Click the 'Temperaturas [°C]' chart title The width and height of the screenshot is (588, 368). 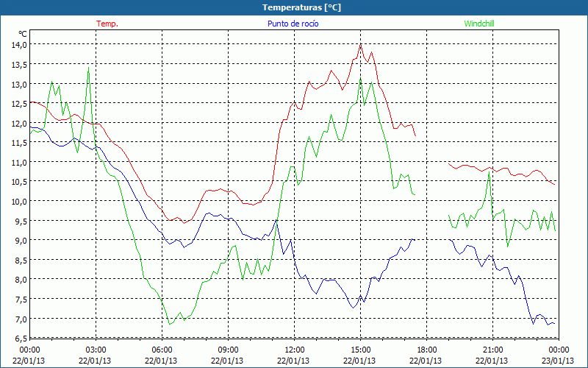tap(301, 7)
